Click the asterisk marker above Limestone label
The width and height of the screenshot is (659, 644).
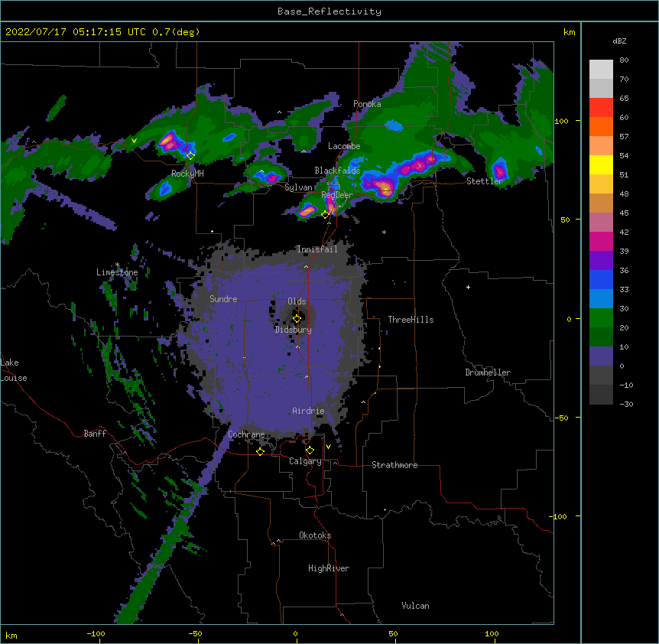(x=117, y=265)
